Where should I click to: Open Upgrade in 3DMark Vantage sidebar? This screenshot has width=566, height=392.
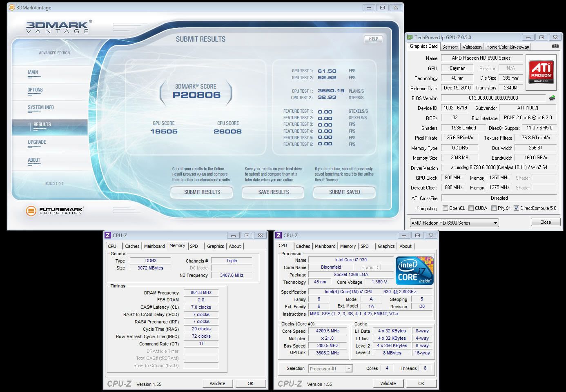pyautogui.click(x=37, y=142)
